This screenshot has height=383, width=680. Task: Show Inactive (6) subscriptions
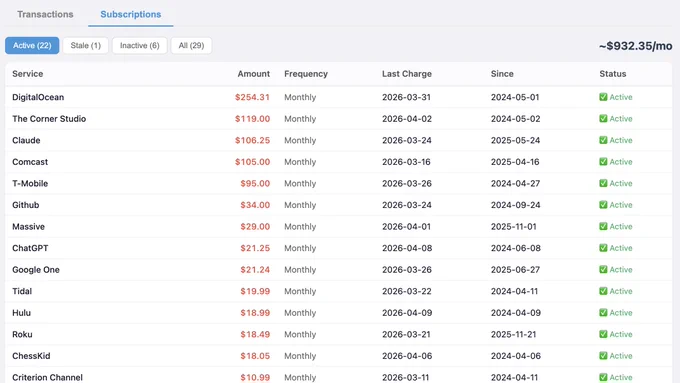click(x=140, y=46)
